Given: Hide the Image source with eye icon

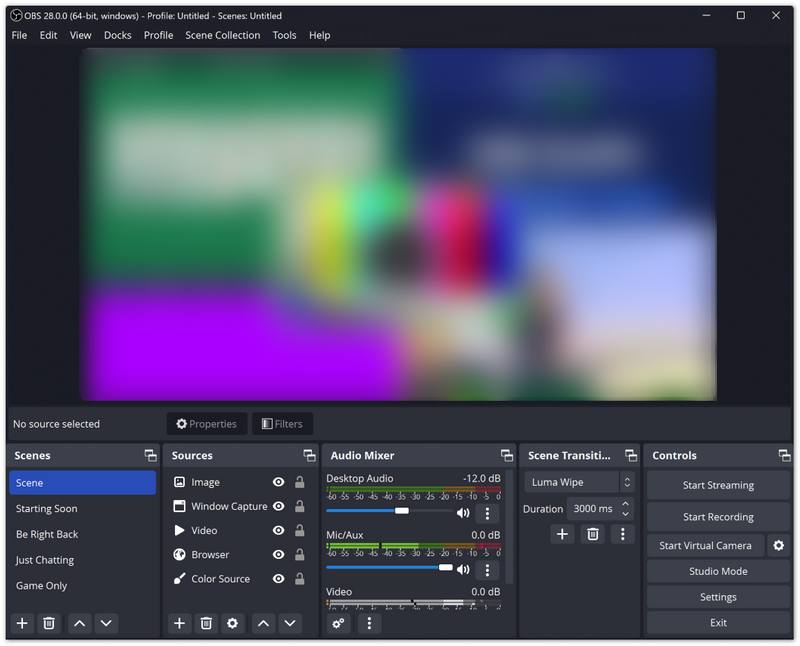Looking at the screenshot, I should coord(279,482).
